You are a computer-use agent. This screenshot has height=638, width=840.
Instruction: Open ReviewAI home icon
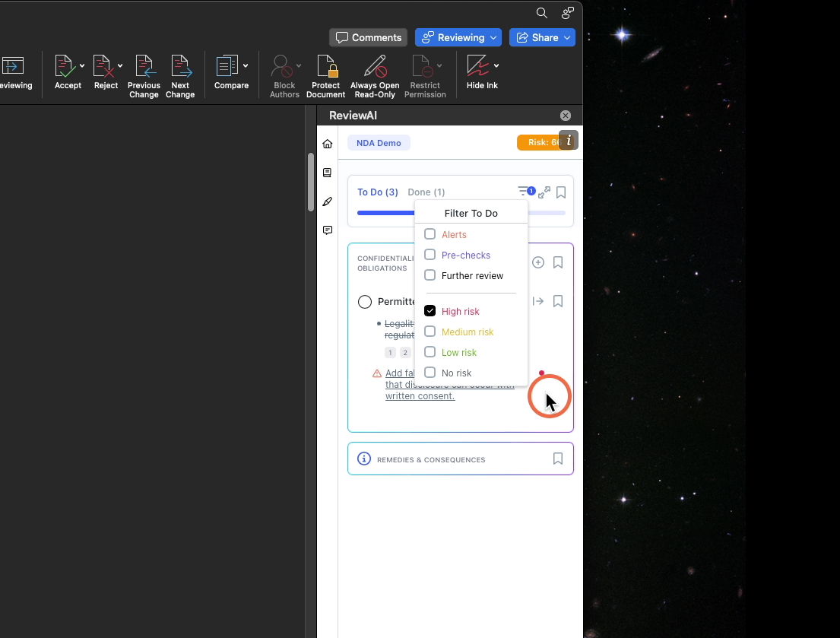(328, 144)
